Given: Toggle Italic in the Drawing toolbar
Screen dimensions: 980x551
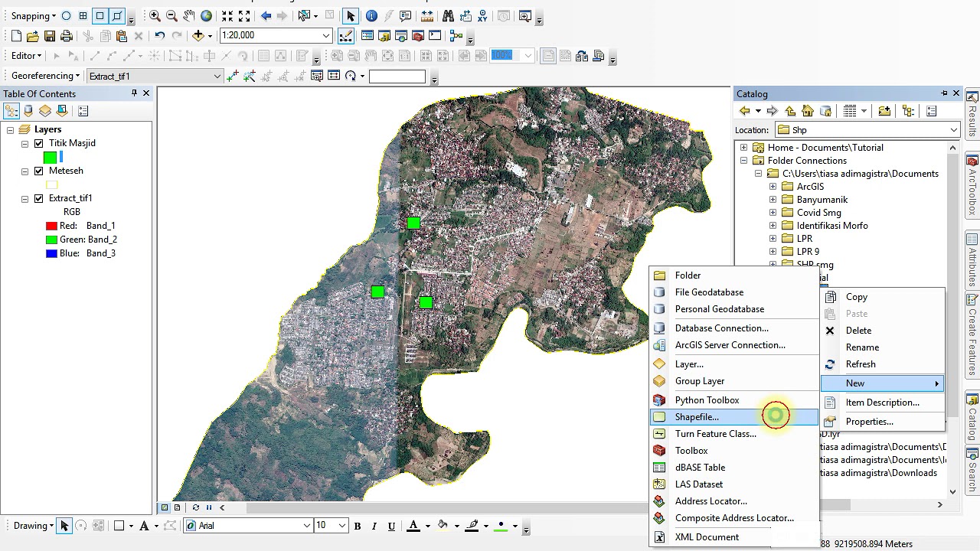Looking at the screenshot, I should click(x=374, y=526).
